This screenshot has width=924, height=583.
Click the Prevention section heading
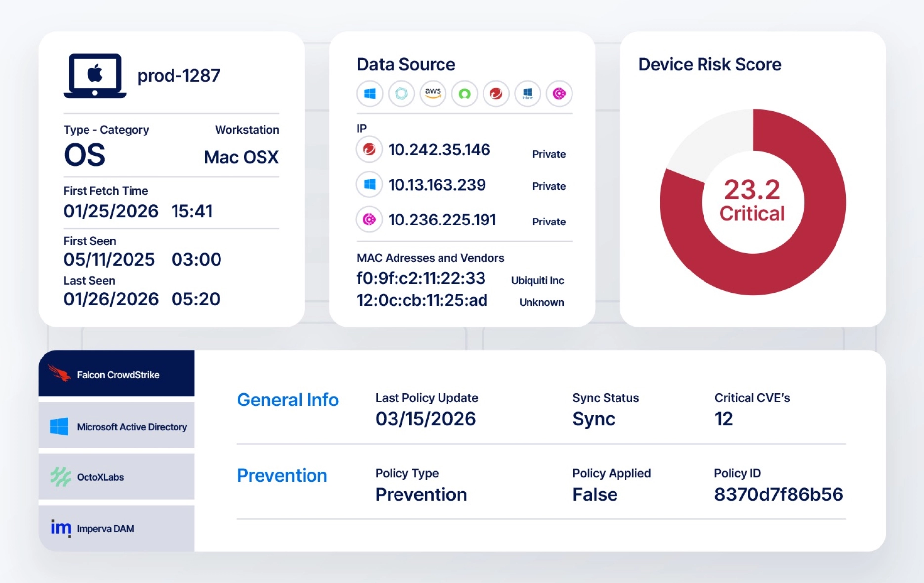click(282, 475)
